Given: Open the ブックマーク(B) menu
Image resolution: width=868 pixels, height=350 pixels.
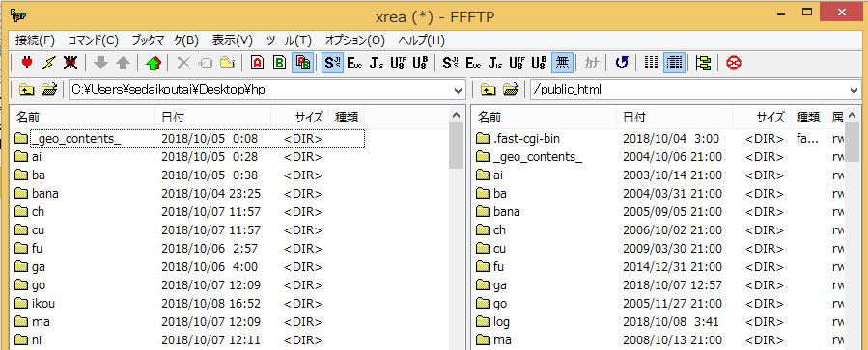Looking at the screenshot, I should point(165,40).
